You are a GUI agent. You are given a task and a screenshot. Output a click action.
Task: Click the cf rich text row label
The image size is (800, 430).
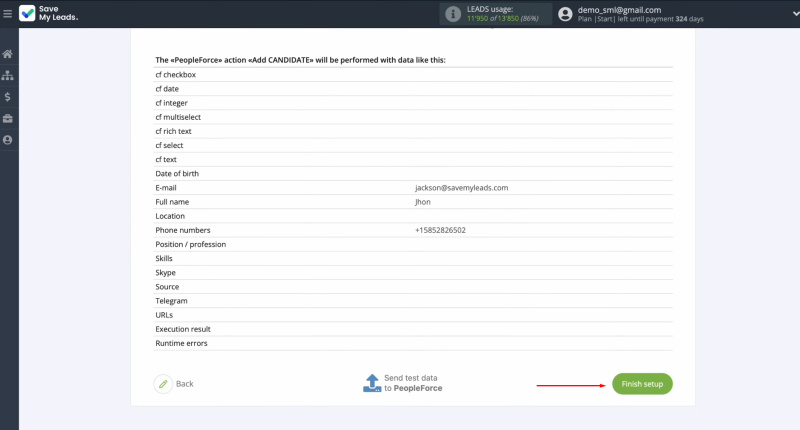[173, 131]
